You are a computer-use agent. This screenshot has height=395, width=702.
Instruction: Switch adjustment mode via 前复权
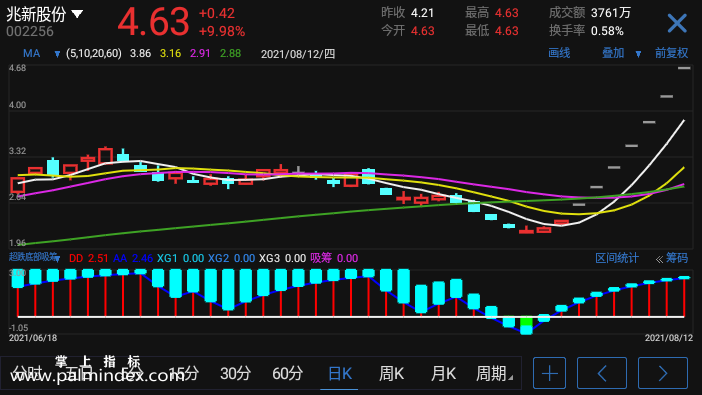(671, 53)
